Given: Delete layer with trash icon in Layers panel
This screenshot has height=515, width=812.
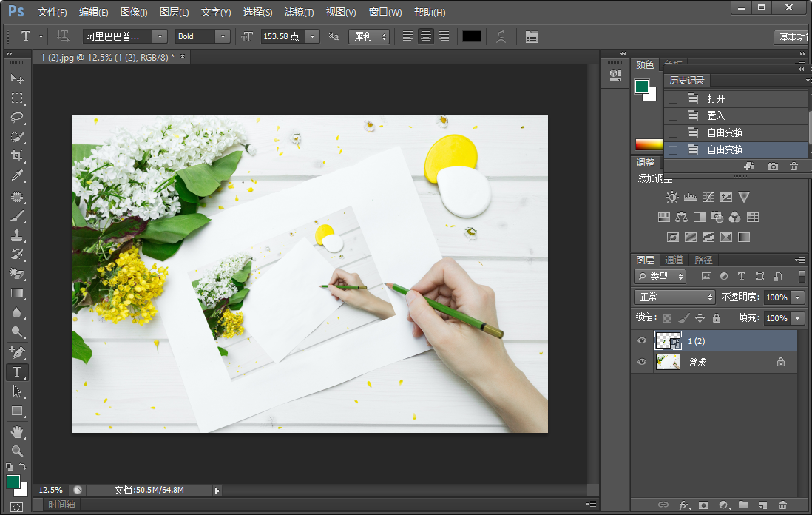Looking at the screenshot, I should (782, 505).
